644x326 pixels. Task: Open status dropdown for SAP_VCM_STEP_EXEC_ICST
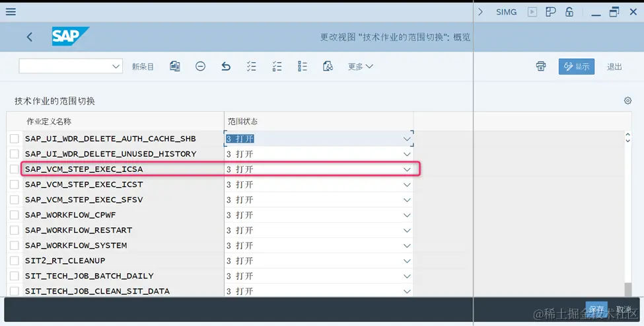pyautogui.click(x=407, y=184)
